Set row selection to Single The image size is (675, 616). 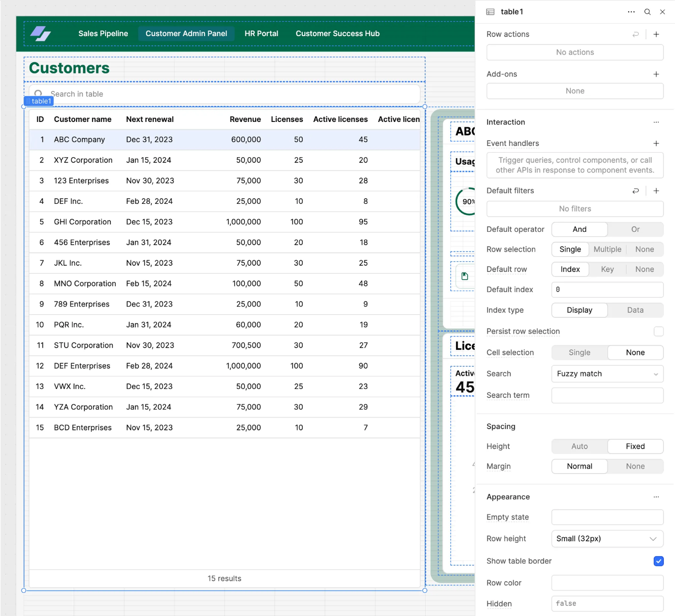point(570,249)
